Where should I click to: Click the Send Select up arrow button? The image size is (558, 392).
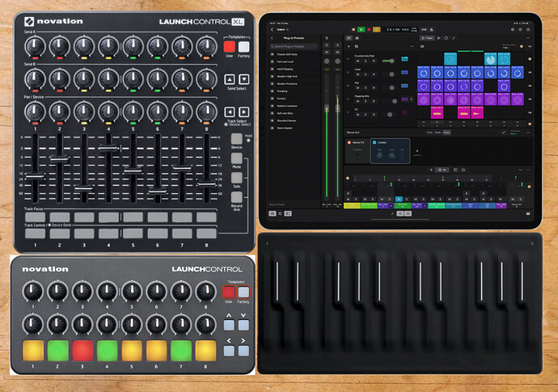pos(230,79)
